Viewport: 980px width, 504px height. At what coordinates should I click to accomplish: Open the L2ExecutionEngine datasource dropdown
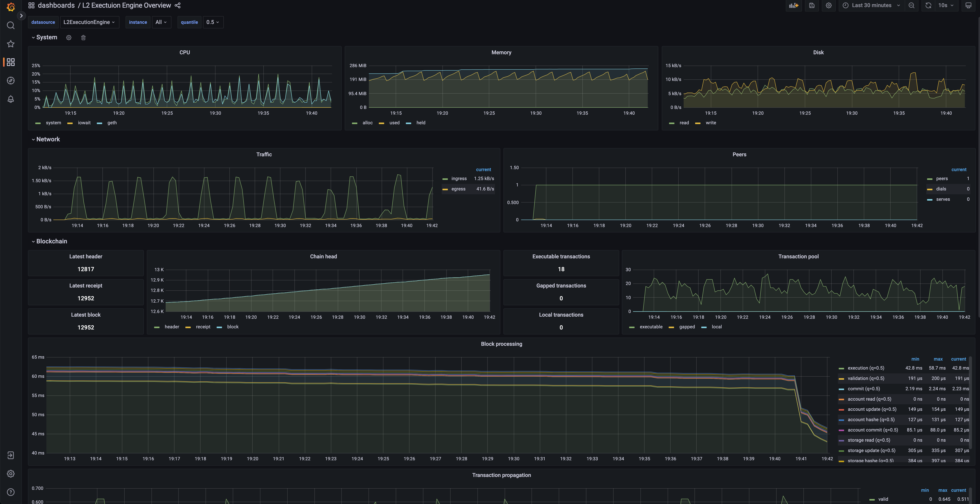[x=89, y=22]
